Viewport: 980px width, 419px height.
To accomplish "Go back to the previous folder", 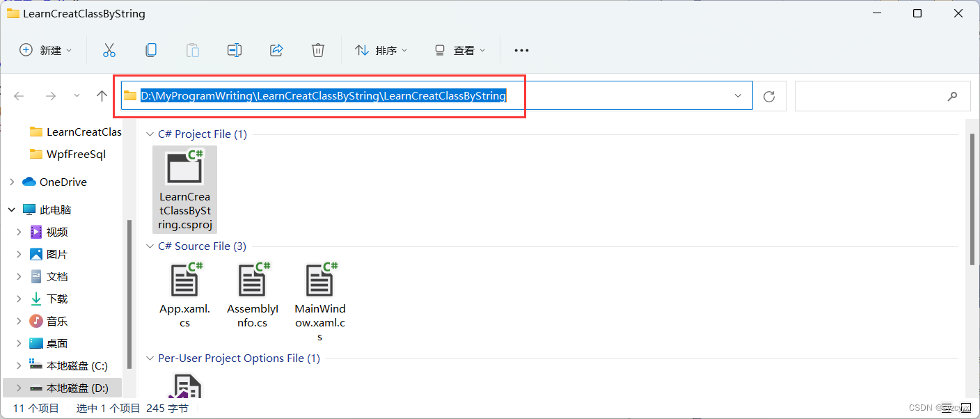I will [19, 95].
